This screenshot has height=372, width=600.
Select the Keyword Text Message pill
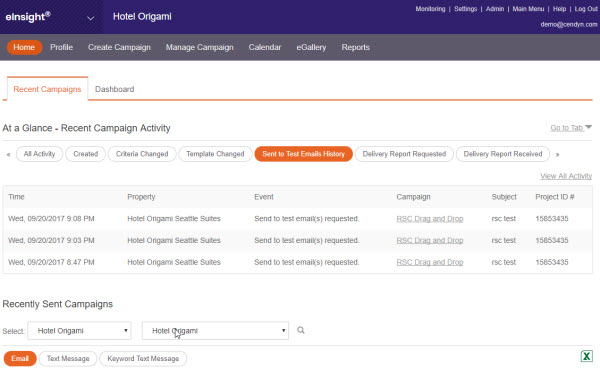pos(143,359)
